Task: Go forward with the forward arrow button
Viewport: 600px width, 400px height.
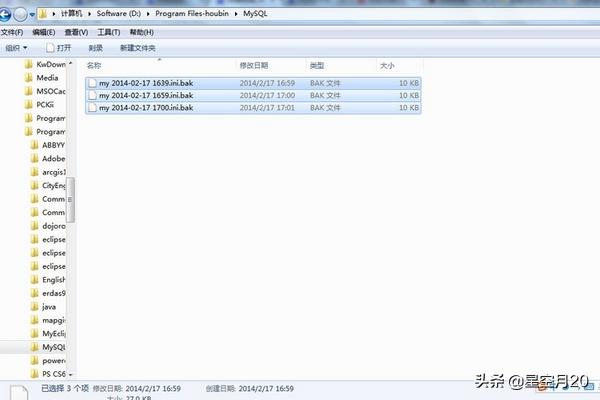Action: point(20,15)
